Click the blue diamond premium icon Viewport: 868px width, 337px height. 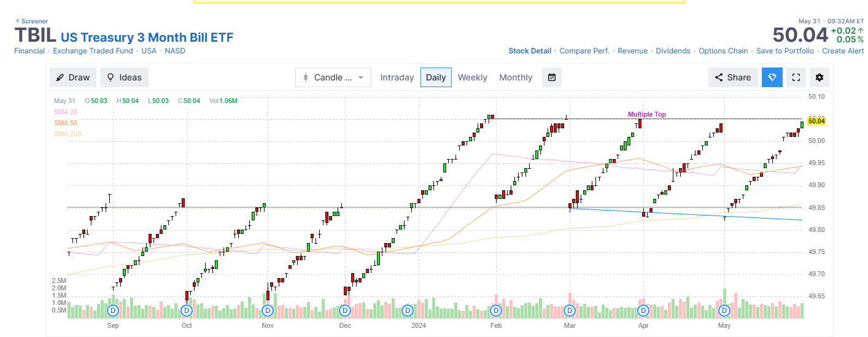[772, 77]
